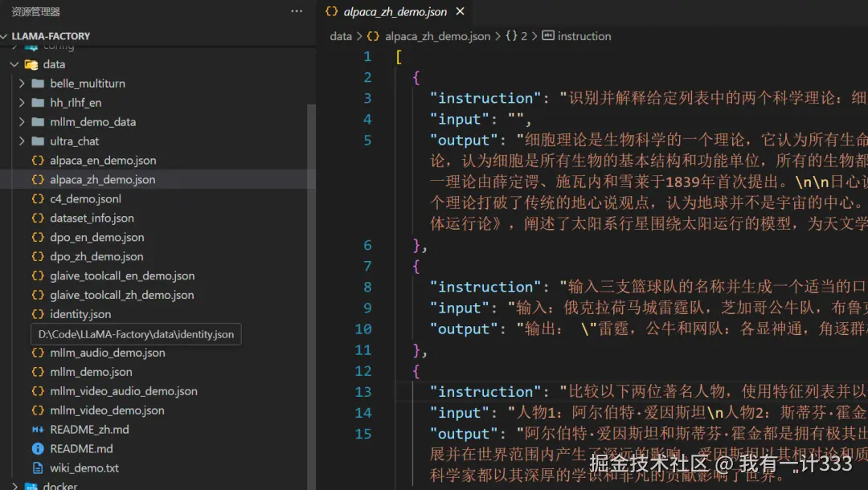Click the "output" key on line 10
Screen dimensions: 868x490
tap(464, 329)
